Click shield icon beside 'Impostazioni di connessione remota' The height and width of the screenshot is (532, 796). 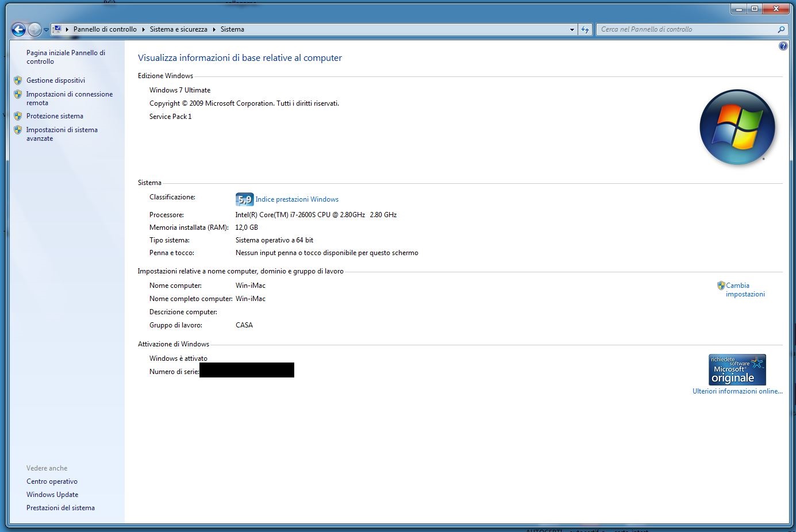click(x=18, y=94)
